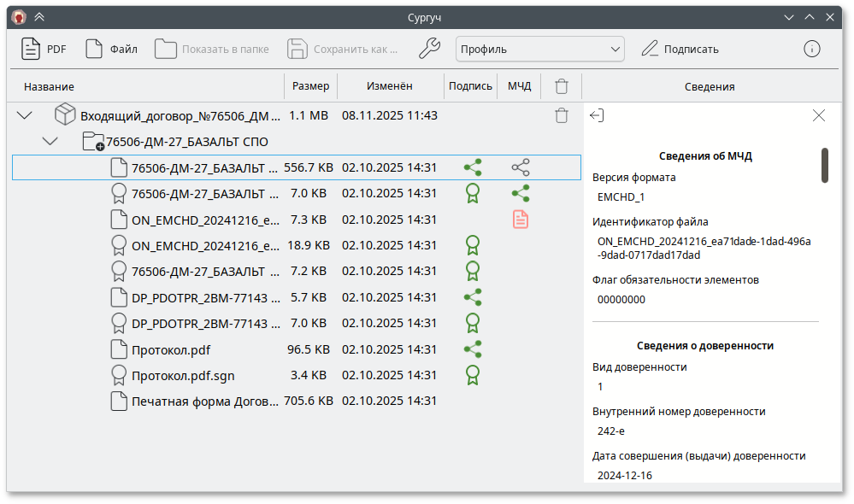Sort by the Изменён column header
The width and height of the screenshot is (854, 504).
(389, 86)
